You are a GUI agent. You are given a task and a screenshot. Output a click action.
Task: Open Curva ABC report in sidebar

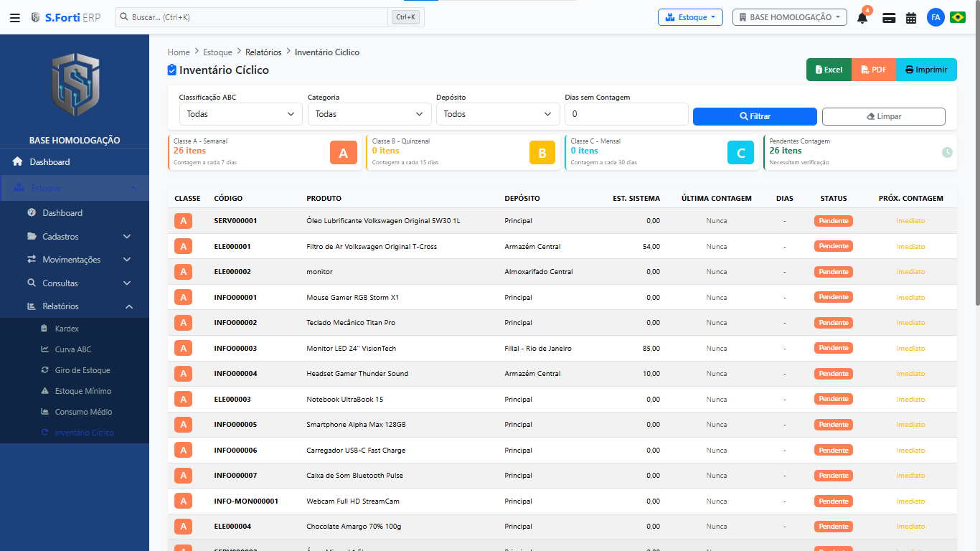[73, 349]
